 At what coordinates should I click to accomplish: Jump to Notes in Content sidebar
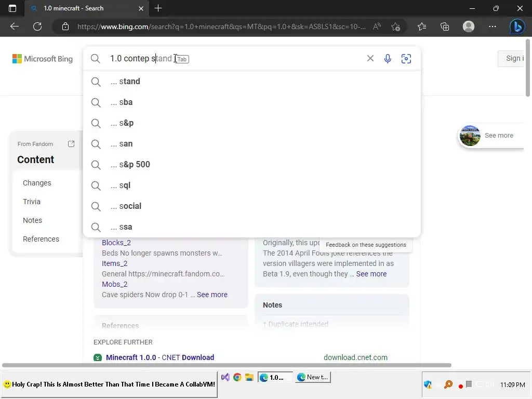coord(32,220)
